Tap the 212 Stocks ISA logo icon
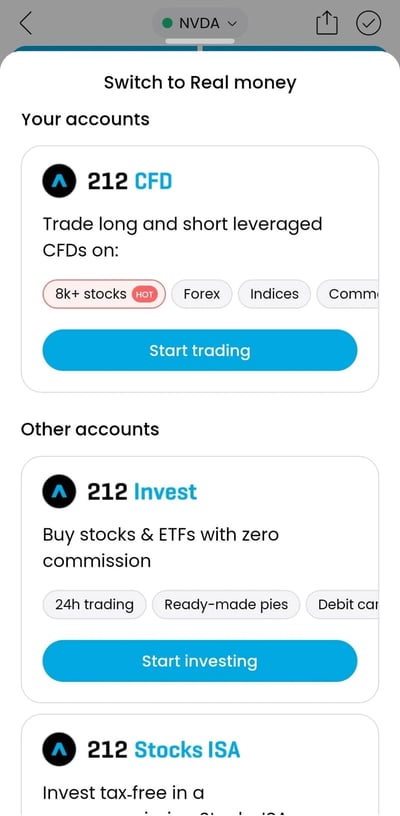400x816 pixels. 59,749
